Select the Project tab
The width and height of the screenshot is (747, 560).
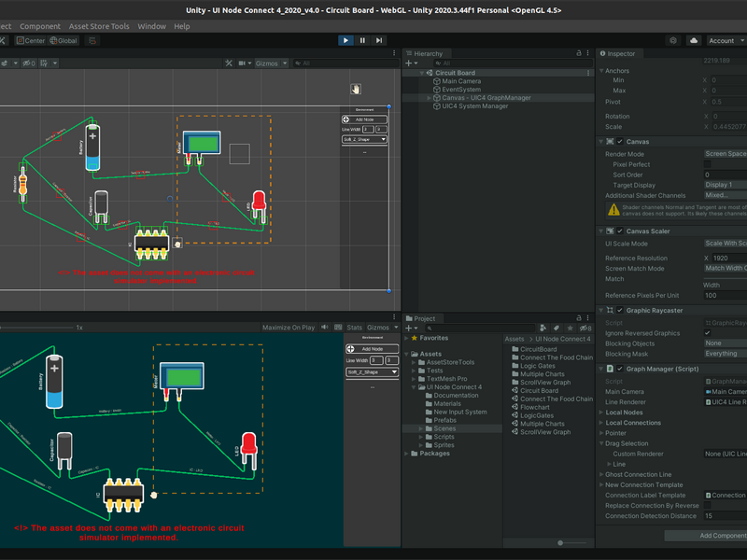(420, 318)
